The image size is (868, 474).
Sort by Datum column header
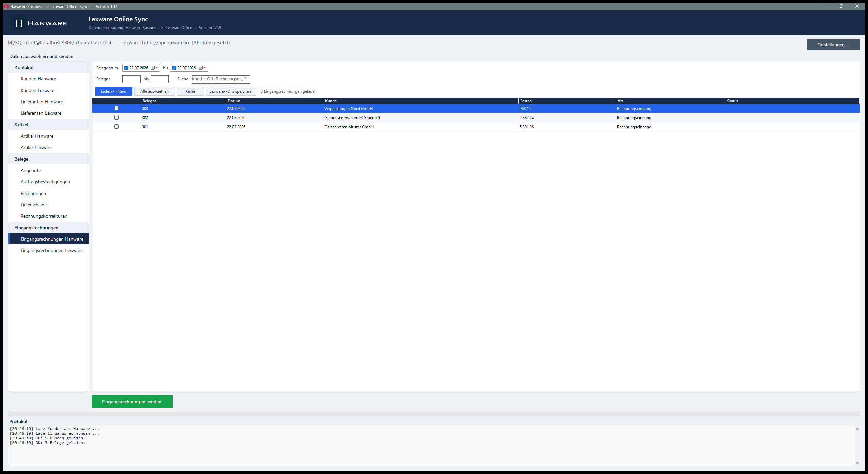coord(274,101)
